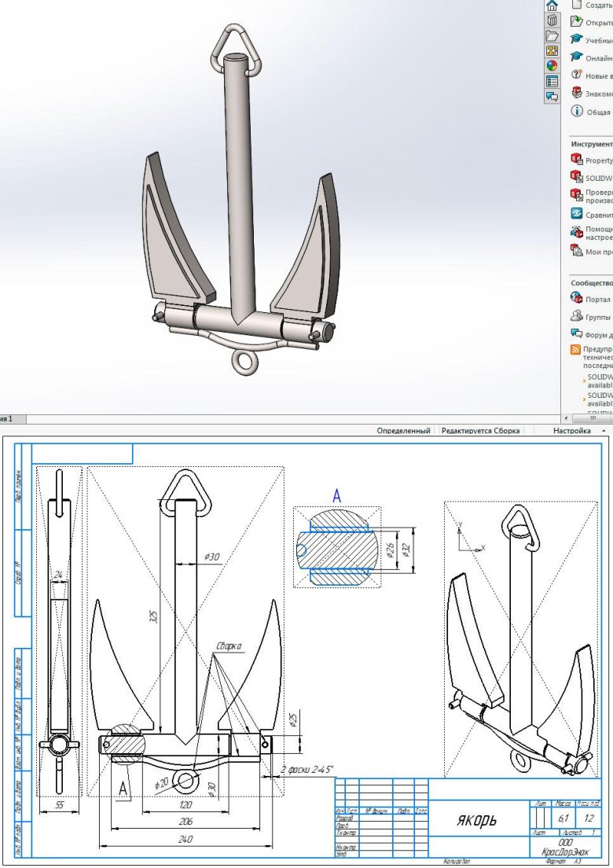Expand the Настройка status bar arrow
Image resolution: width=613 pixels, height=868 pixels.
pyautogui.click(x=604, y=431)
